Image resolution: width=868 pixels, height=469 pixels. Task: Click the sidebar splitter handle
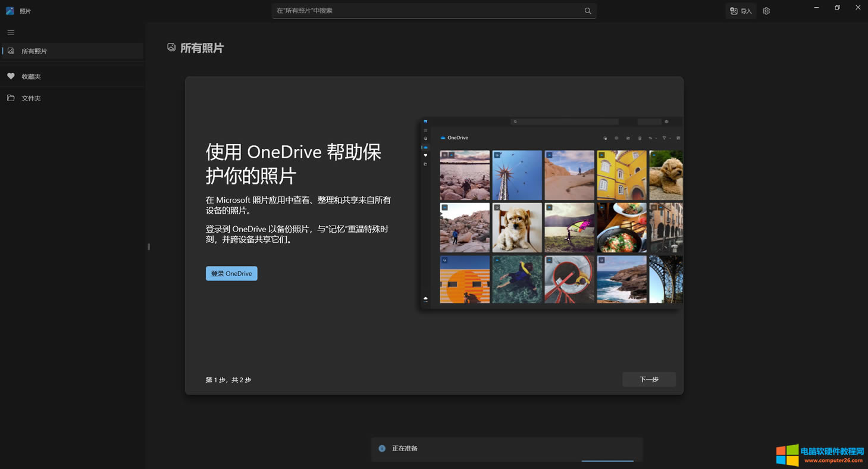pyautogui.click(x=149, y=246)
